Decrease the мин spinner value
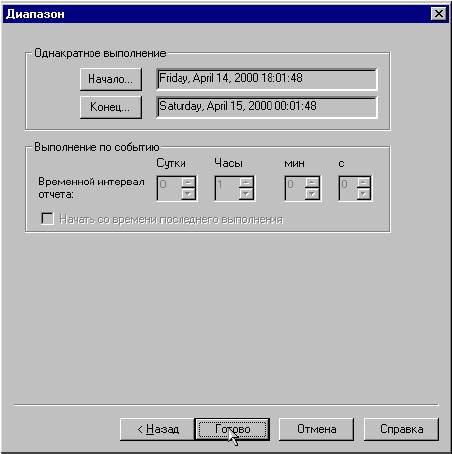The image size is (452, 454). click(x=312, y=194)
